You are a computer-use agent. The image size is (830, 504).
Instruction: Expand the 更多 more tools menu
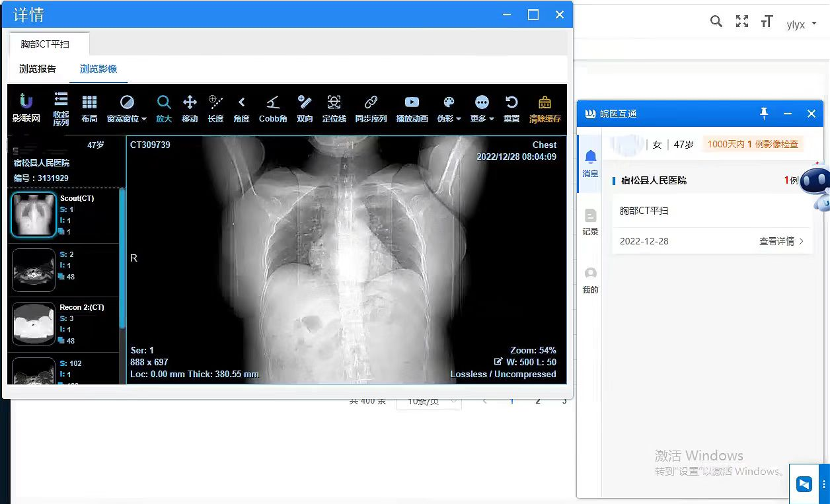[x=482, y=109]
